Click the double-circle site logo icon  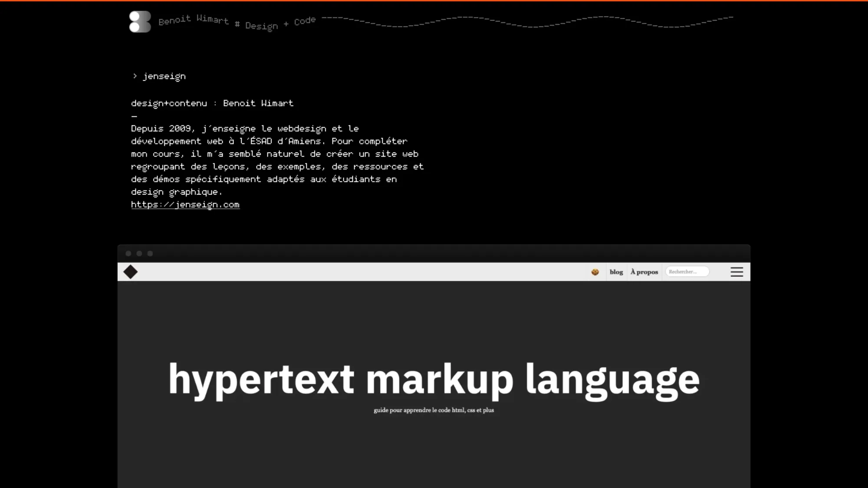140,22
